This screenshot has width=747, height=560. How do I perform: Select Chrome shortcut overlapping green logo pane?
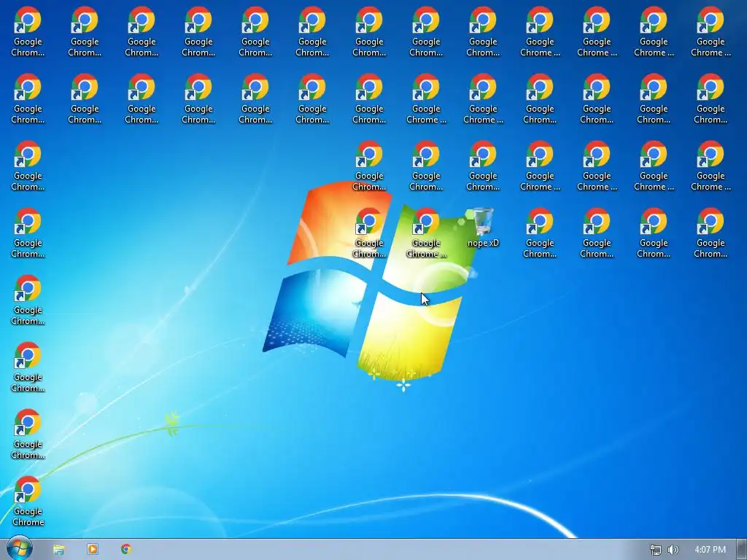[426, 233]
